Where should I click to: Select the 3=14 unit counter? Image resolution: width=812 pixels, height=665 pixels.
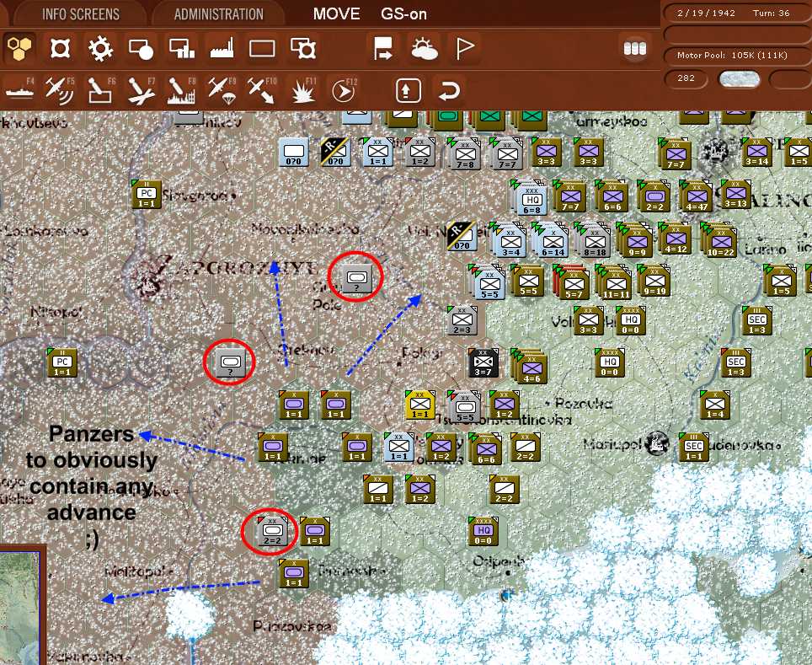(x=756, y=153)
